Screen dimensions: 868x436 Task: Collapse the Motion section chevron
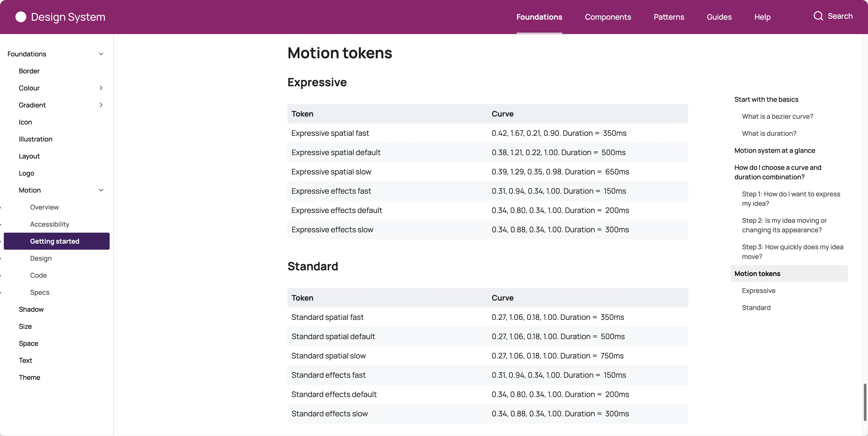pos(101,190)
